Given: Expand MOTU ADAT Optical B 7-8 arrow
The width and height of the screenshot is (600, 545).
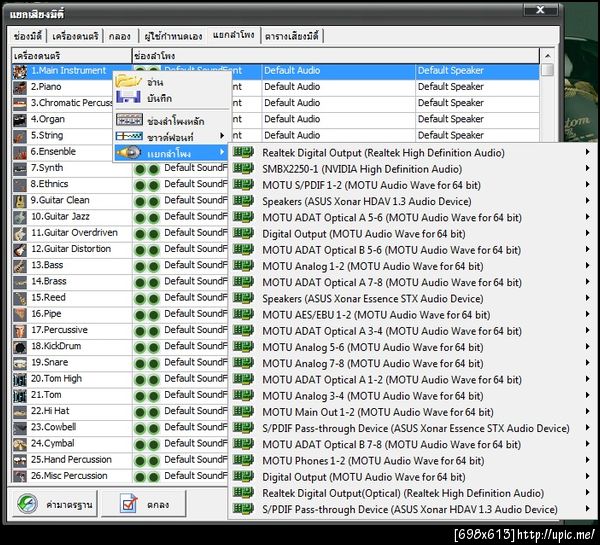Looking at the screenshot, I should coord(587,444).
